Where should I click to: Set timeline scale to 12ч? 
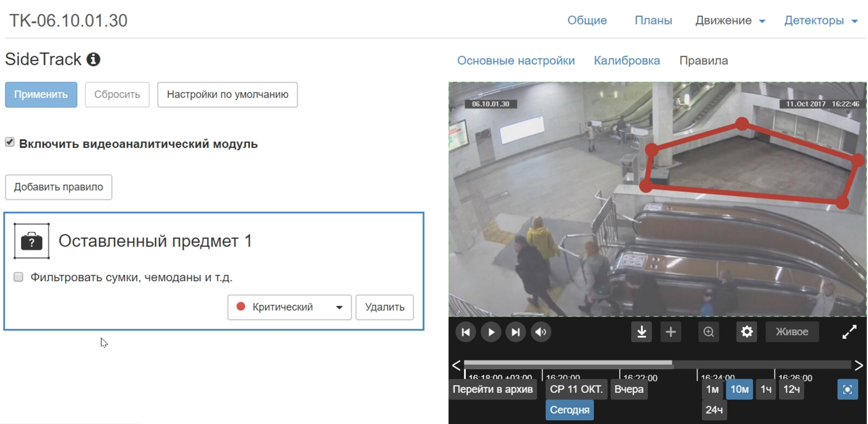[x=792, y=390]
